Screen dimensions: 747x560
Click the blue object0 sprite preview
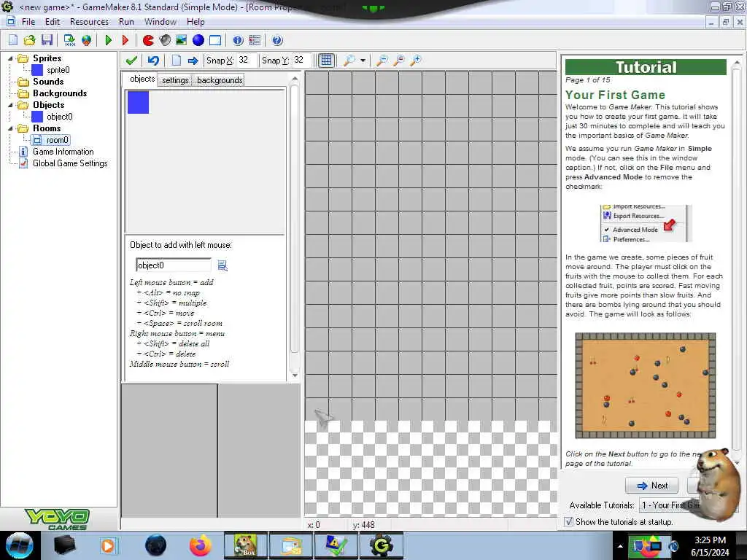(x=138, y=102)
